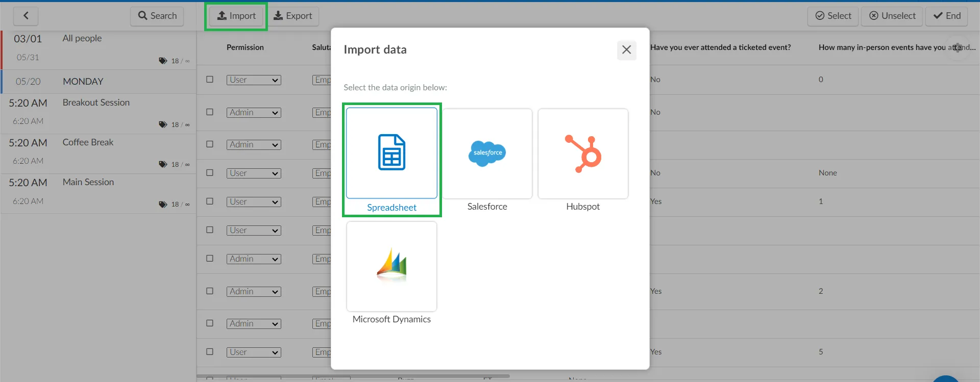The width and height of the screenshot is (980, 382).
Task: Click the End button
Action: click(x=947, y=16)
